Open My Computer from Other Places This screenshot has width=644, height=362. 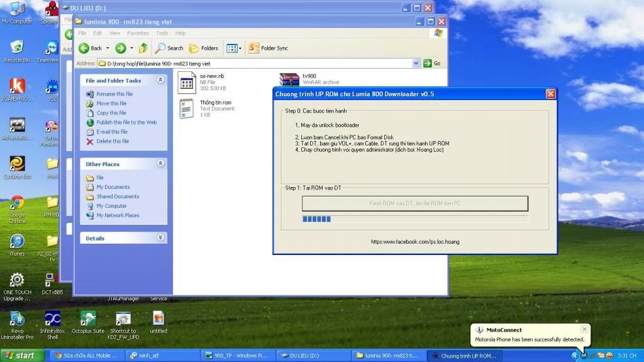coord(111,206)
